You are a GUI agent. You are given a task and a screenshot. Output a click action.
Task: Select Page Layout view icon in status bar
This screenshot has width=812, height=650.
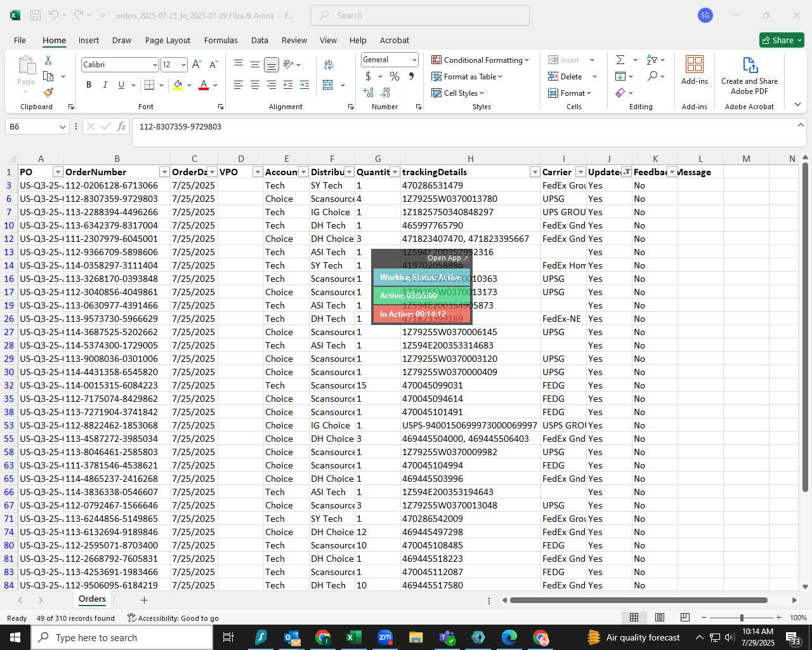(x=660, y=618)
